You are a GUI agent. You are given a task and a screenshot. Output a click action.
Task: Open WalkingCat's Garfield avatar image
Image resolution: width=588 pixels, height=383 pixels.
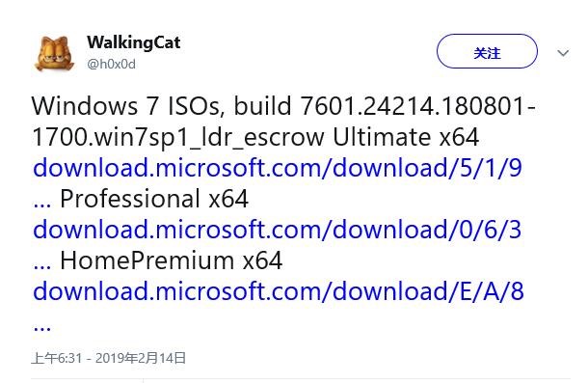click(x=54, y=53)
